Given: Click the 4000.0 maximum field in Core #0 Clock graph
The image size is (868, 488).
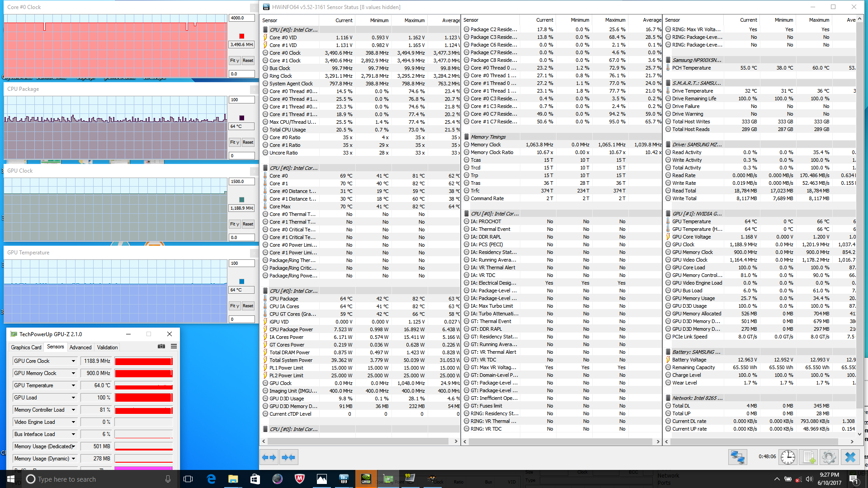Looking at the screenshot, I should pos(242,18).
